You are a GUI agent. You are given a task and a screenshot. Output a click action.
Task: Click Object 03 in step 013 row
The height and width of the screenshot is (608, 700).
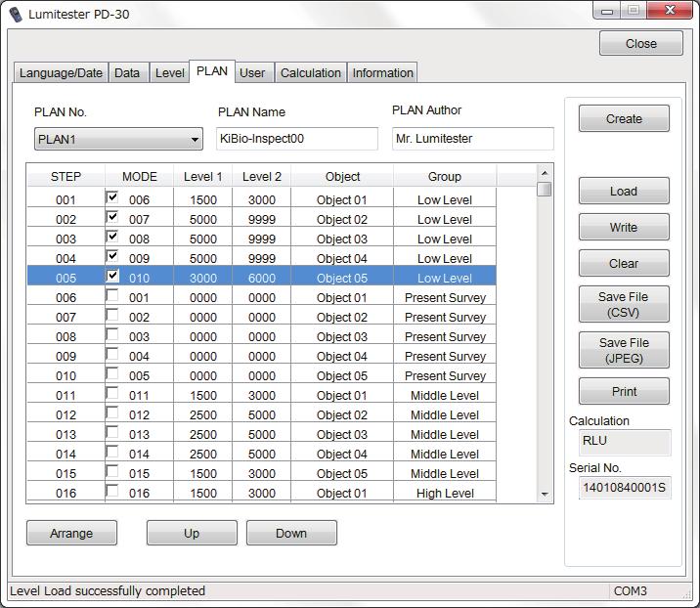pos(342,434)
